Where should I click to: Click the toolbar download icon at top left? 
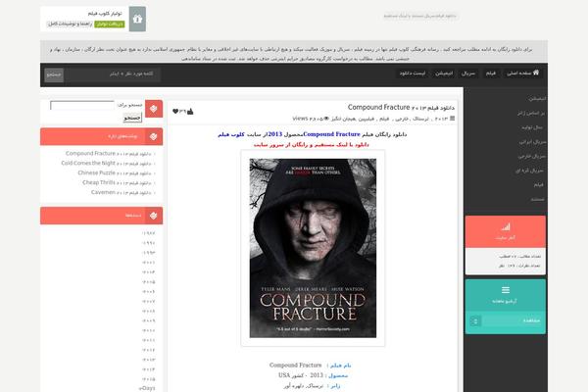[137, 19]
